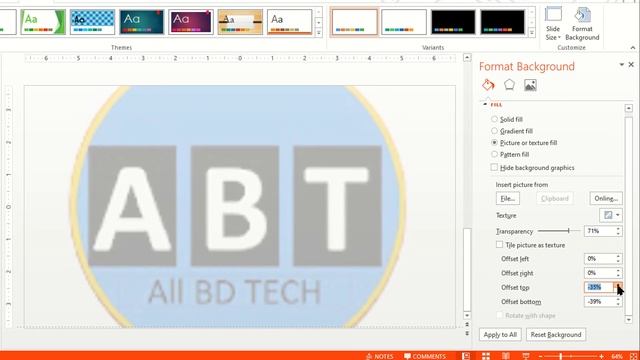Apply the white theme with orange underline
The image size is (640, 360).
click(289, 22)
